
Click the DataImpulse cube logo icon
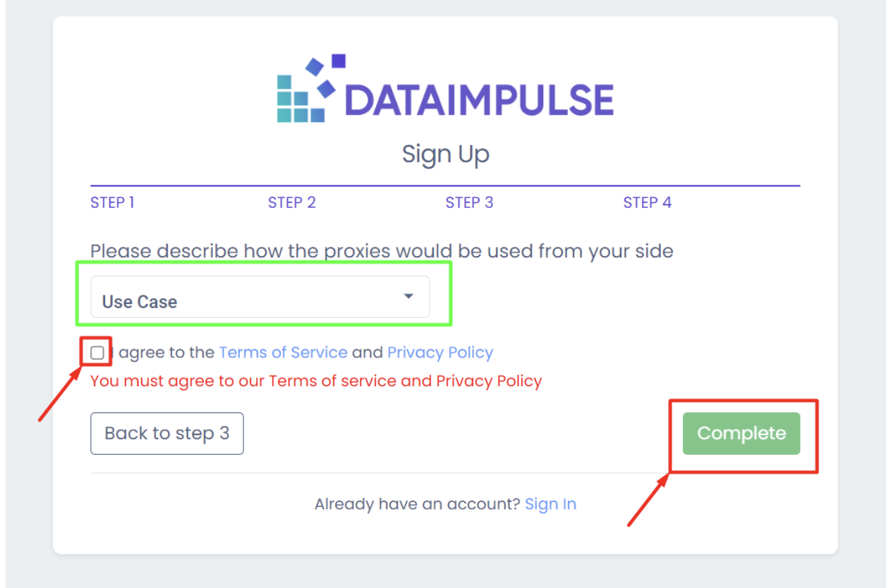coord(306,89)
